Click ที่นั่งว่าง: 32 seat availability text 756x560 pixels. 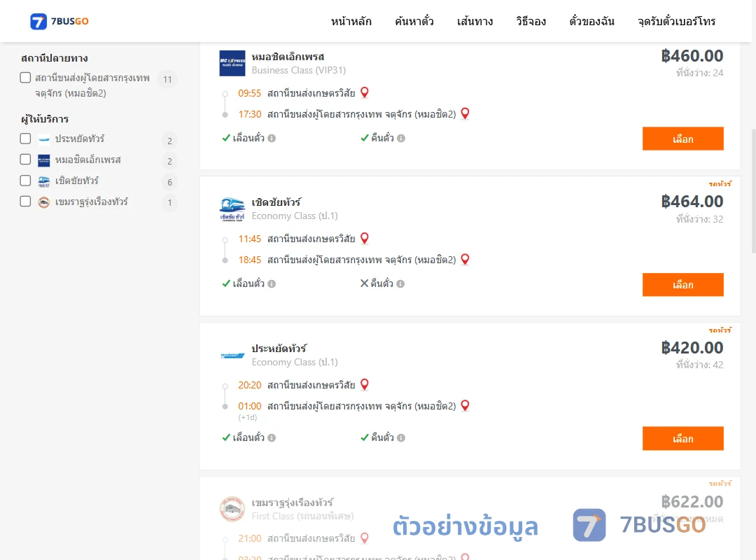699,220
